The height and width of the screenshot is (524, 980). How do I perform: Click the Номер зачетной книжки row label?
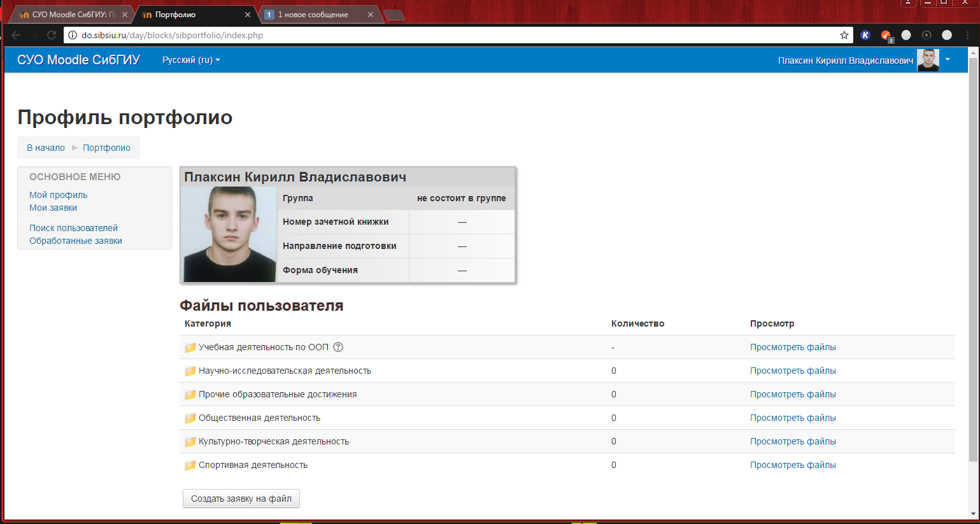click(336, 222)
